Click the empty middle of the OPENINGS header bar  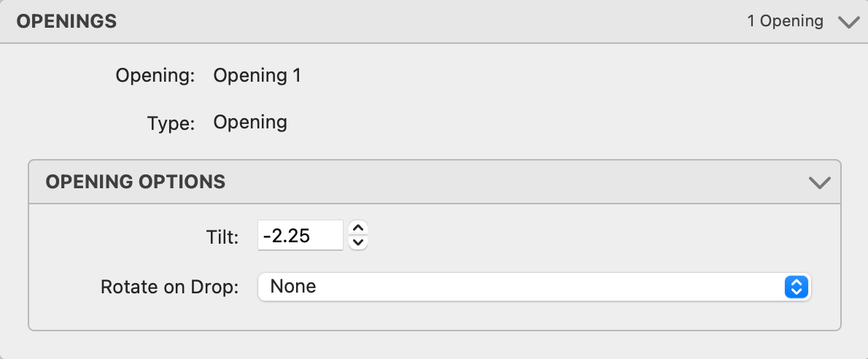430,22
